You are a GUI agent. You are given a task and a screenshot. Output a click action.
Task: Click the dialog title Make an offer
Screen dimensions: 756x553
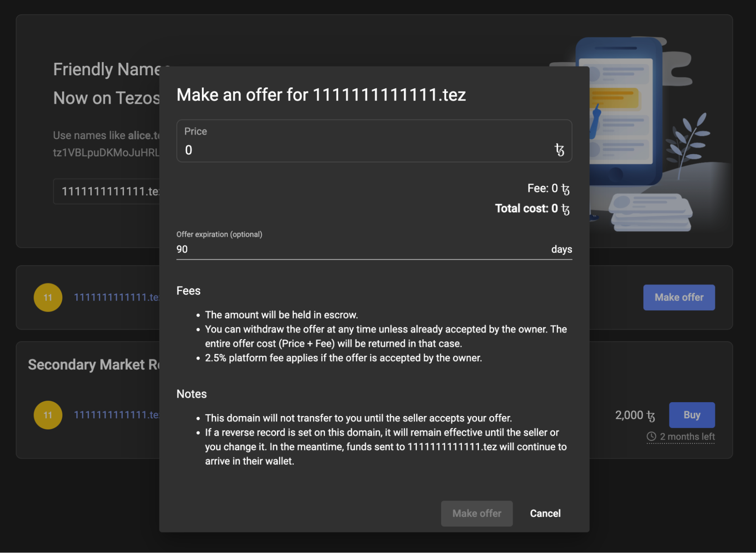[x=321, y=94]
